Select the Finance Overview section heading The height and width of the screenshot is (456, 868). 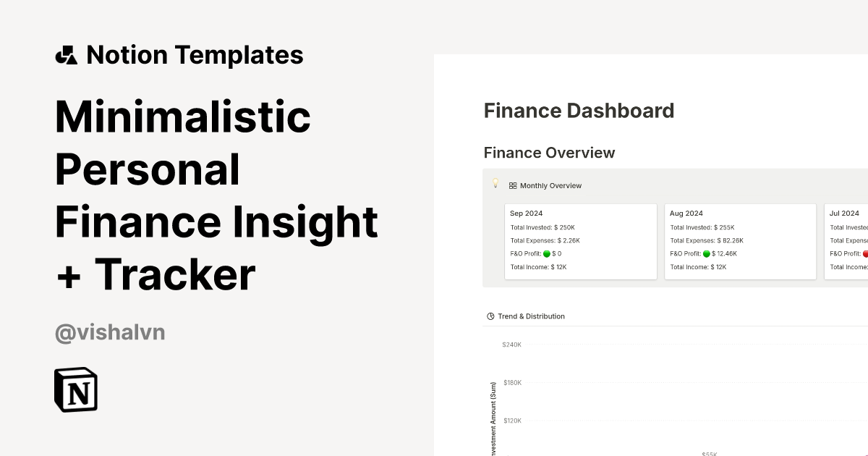pos(549,153)
